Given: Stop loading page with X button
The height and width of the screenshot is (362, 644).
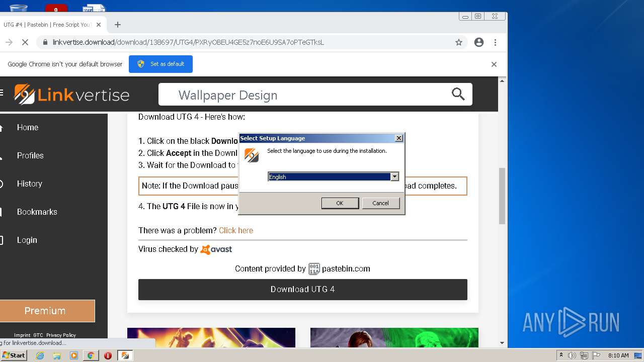Looking at the screenshot, I should [x=25, y=42].
